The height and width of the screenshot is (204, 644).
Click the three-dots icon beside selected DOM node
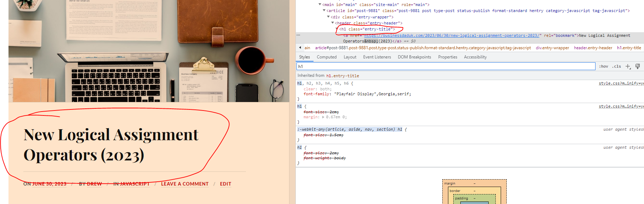(x=298, y=35)
